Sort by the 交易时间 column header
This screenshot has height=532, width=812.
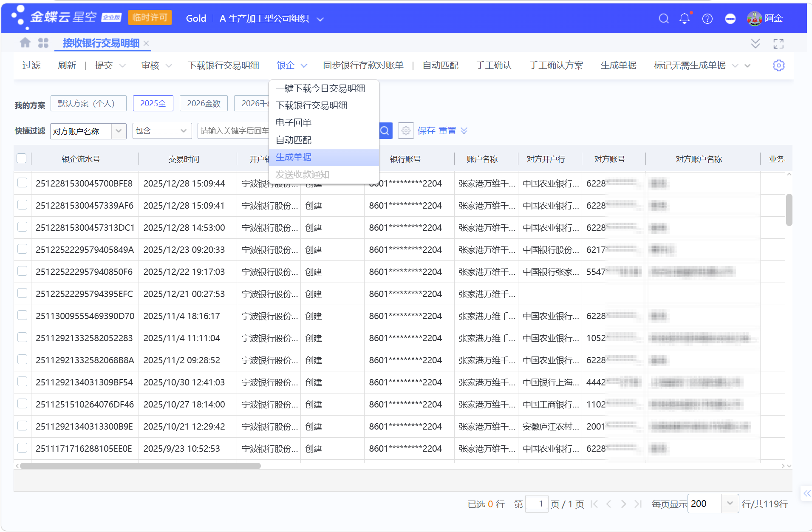tap(184, 159)
